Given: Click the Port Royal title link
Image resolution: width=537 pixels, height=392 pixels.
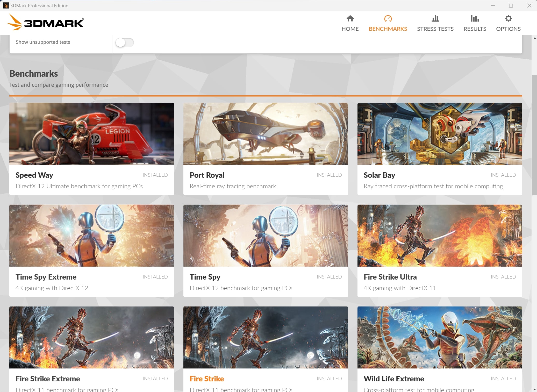Looking at the screenshot, I should pos(207,175).
